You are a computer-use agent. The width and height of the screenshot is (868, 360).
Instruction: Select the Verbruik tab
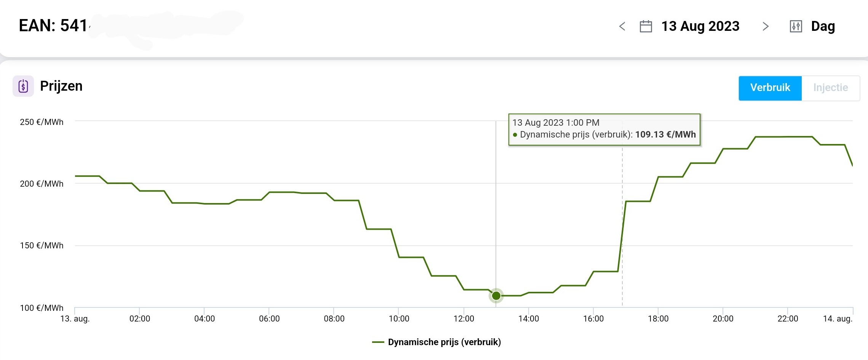(770, 88)
